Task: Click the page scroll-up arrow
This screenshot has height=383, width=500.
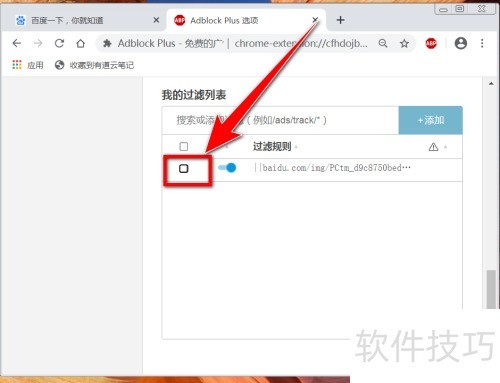Action: [491, 84]
